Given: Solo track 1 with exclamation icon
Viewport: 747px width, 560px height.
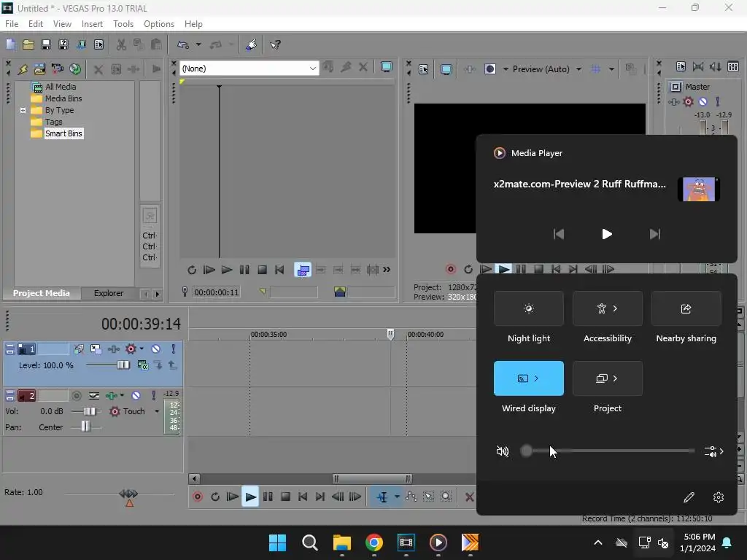Looking at the screenshot, I should 173,349.
